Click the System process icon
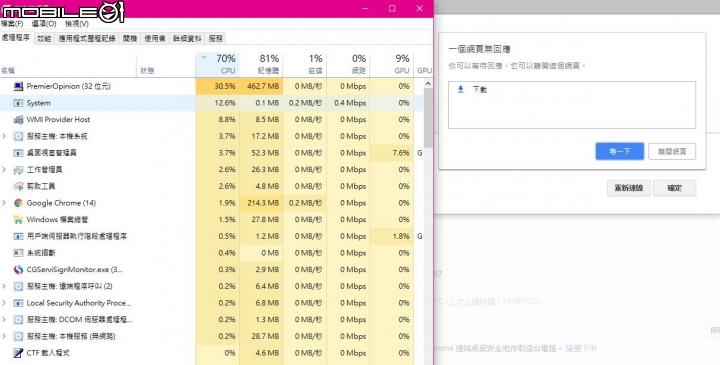Screen dimensions: 720x365 18,103
